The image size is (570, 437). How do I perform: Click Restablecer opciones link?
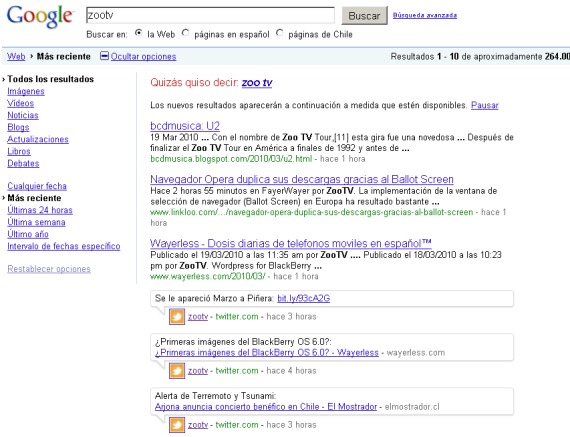point(49,269)
